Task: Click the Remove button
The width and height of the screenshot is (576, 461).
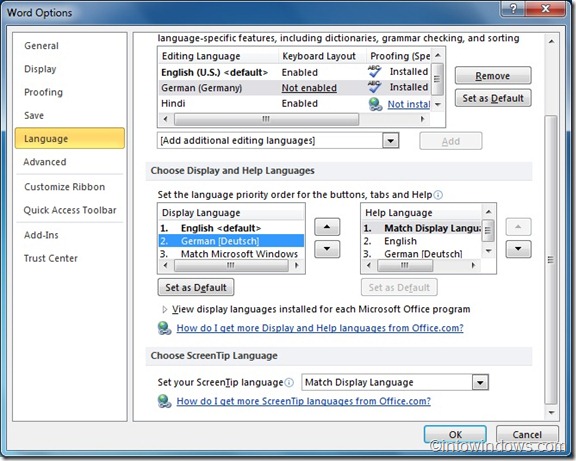Action: tap(493, 76)
